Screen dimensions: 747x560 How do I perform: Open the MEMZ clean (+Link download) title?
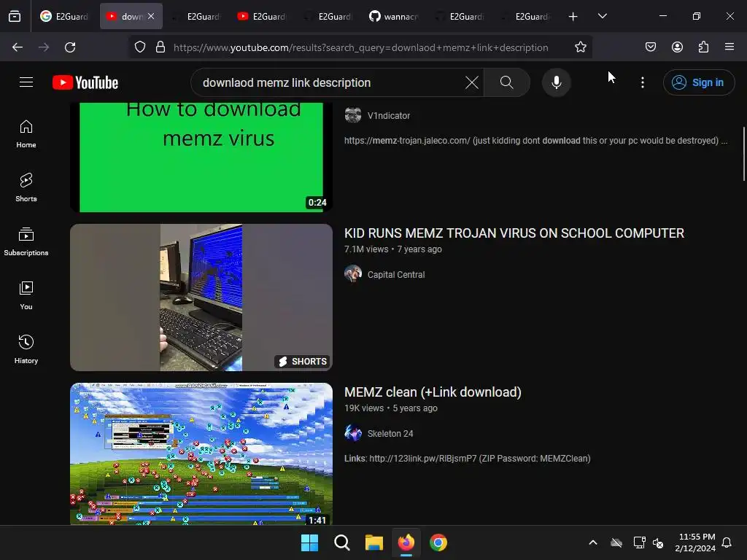[433, 392]
